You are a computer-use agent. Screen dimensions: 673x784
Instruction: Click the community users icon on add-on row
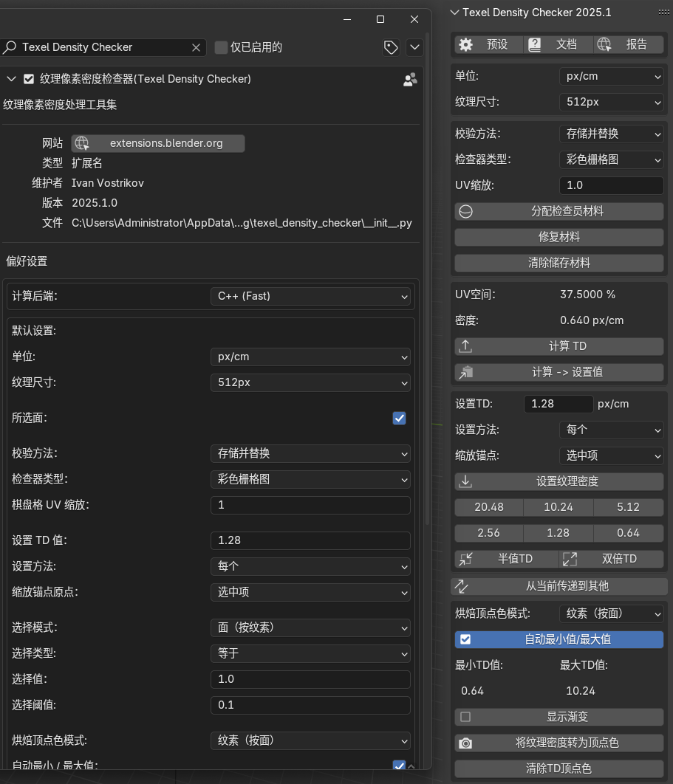(410, 80)
